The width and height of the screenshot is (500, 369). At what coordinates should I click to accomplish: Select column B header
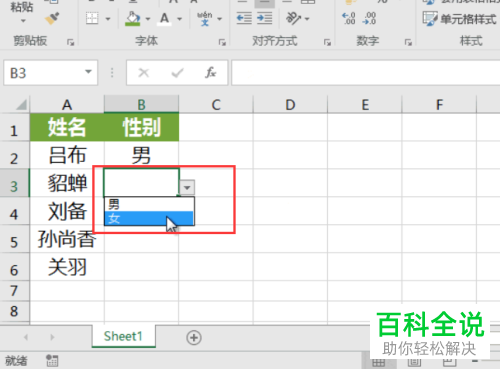pyautogui.click(x=141, y=105)
